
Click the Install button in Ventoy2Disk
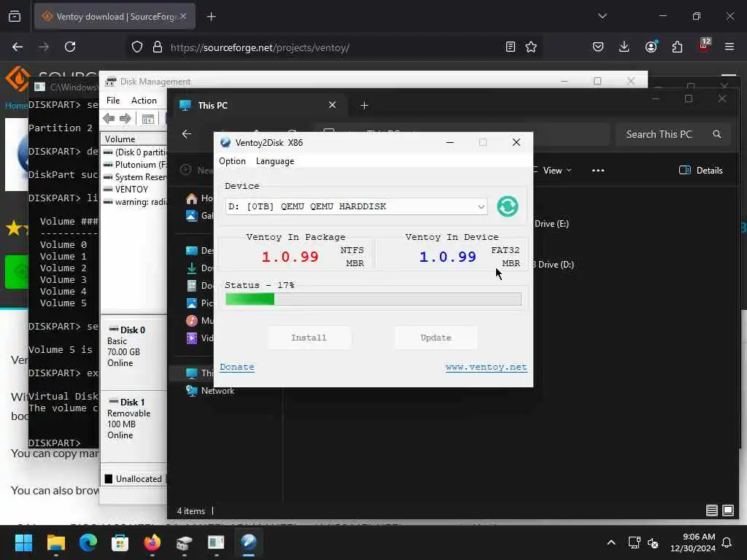click(x=309, y=338)
